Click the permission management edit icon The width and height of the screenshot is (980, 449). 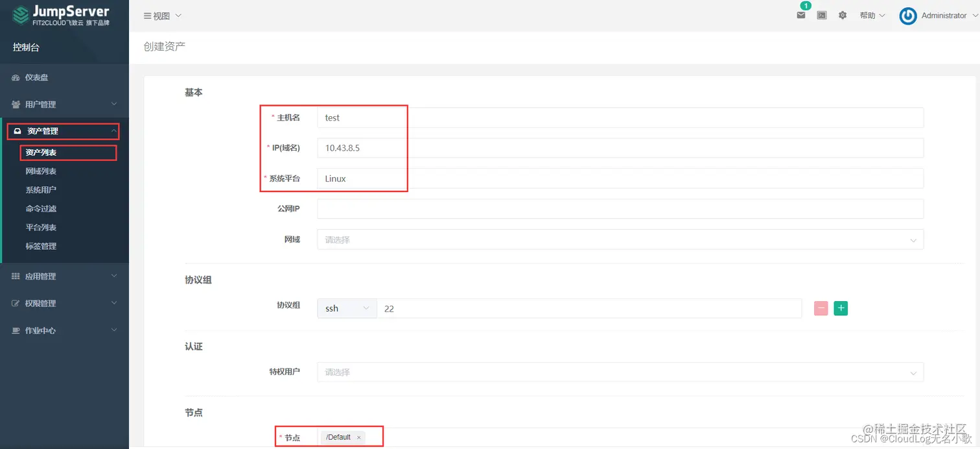point(16,304)
